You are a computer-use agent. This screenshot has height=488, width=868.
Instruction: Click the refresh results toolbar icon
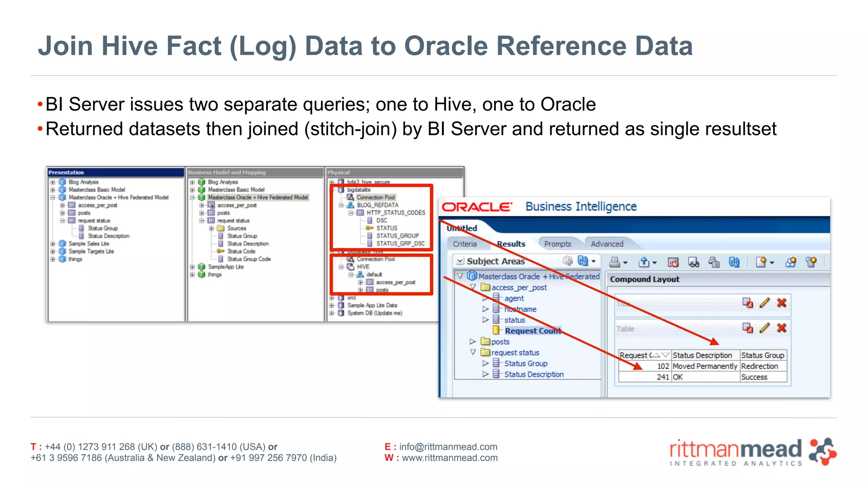pos(734,263)
